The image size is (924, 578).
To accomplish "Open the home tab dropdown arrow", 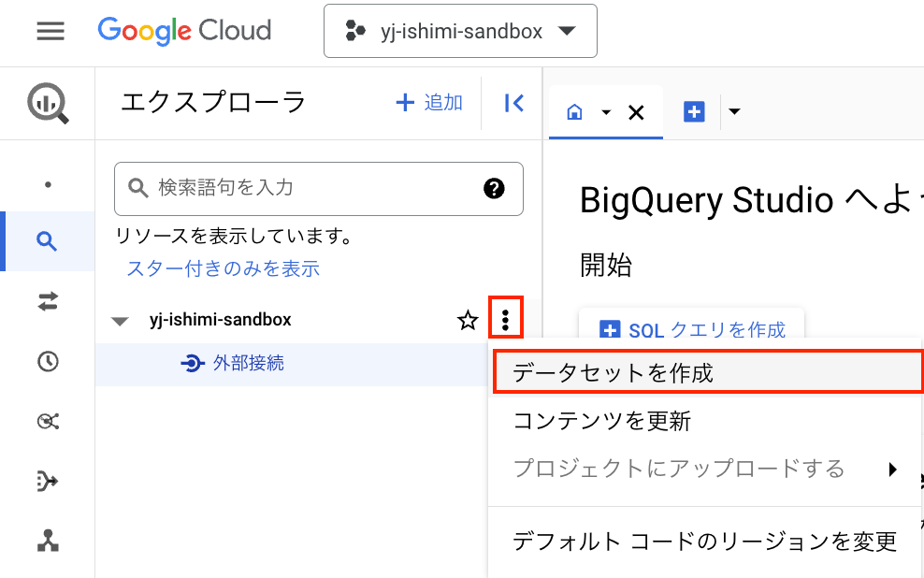I will pos(606,112).
